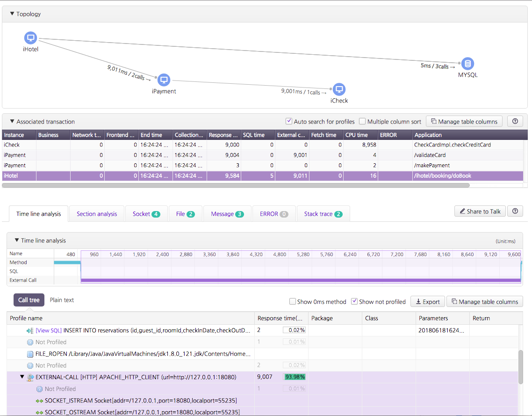Click the 9,001ms / 1calls link label
The image size is (532, 416).
coord(304,92)
